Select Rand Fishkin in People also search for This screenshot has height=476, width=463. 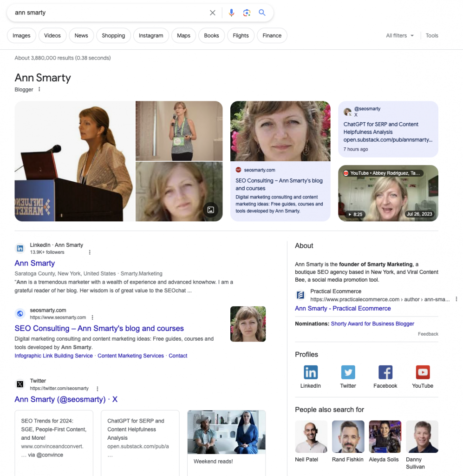point(348,442)
